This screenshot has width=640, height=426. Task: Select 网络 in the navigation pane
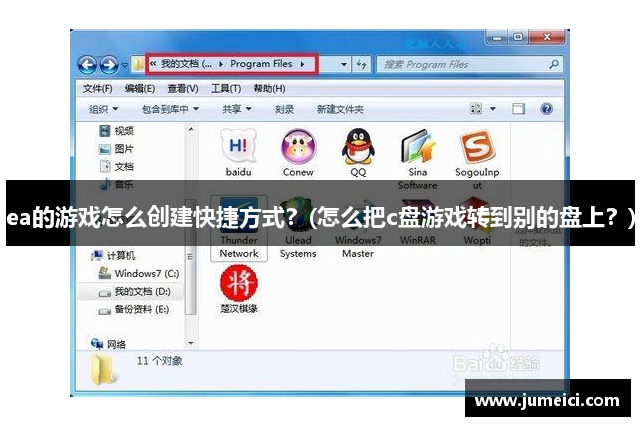[108, 344]
